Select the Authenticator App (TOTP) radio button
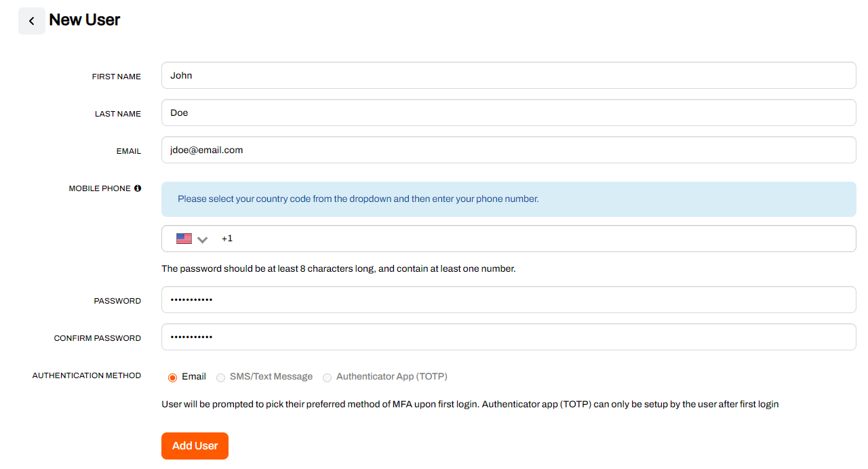 pyautogui.click(x=327, y=378)
